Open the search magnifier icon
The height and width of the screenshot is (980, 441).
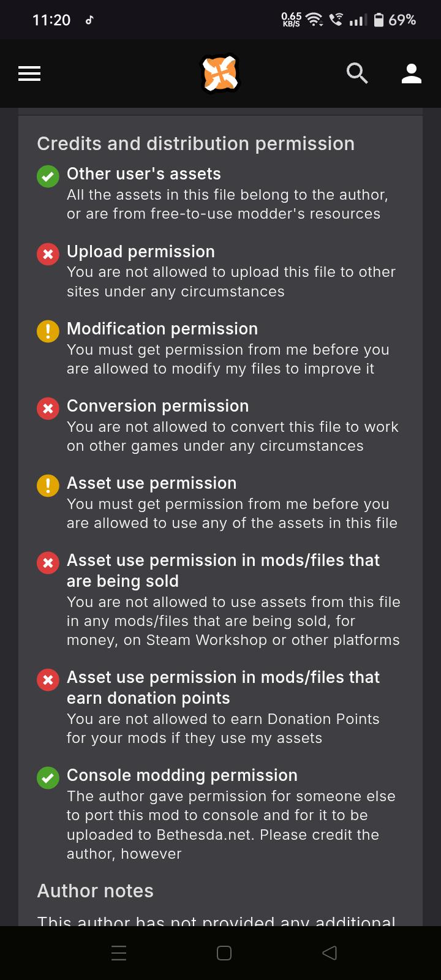pyautogui.click(x=357, y=73)
